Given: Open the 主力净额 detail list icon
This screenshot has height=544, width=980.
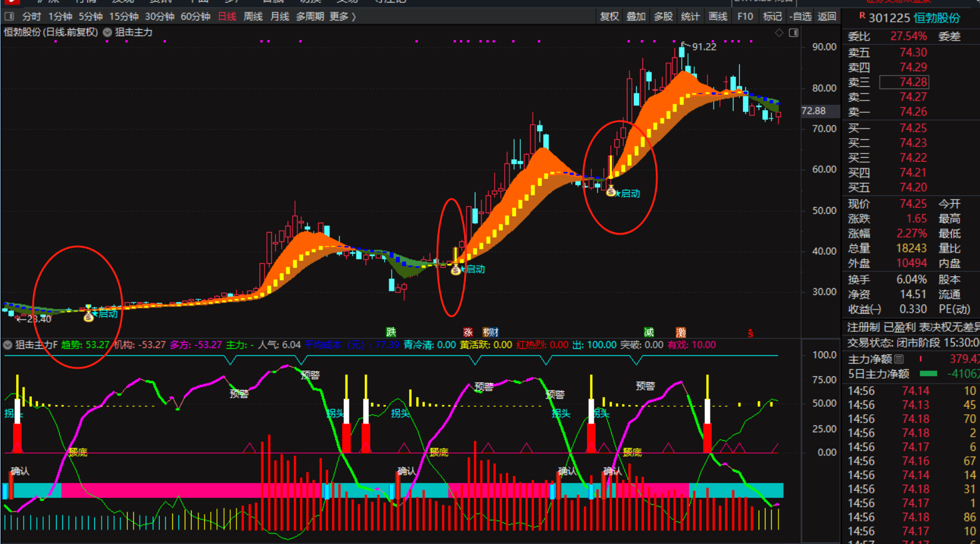Looking at the screenshot, I should pos(899,359).
